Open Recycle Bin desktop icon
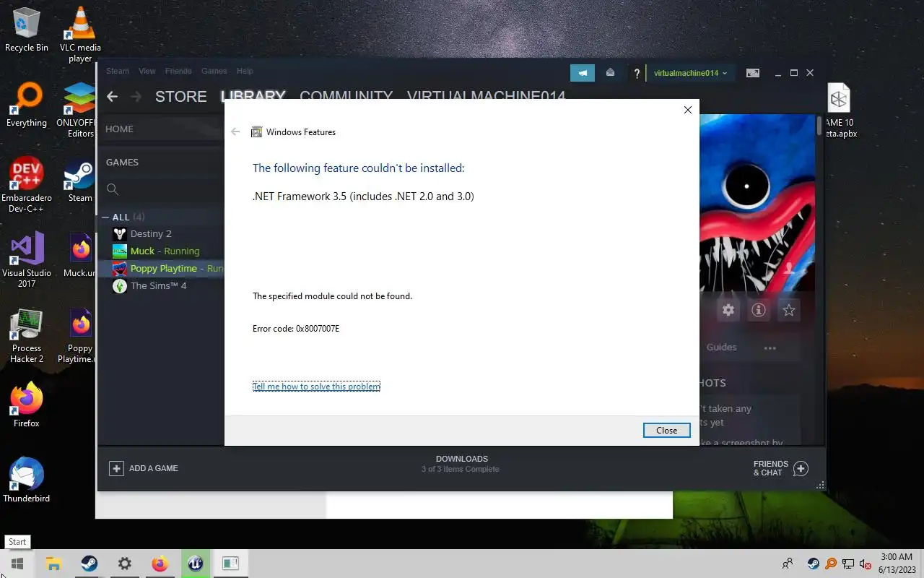Image resolution: width=924 pixels, height=578 pixels. coord(27,30)
